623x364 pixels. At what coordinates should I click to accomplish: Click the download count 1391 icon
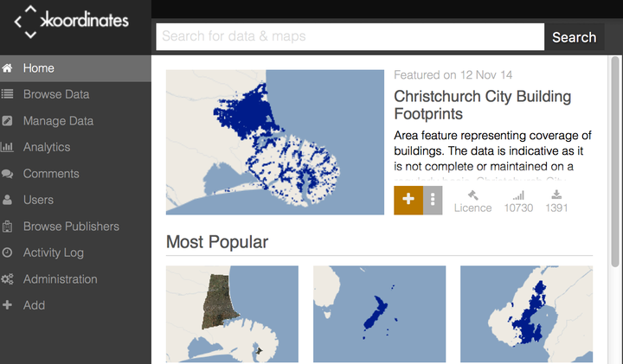pos(556,195)
